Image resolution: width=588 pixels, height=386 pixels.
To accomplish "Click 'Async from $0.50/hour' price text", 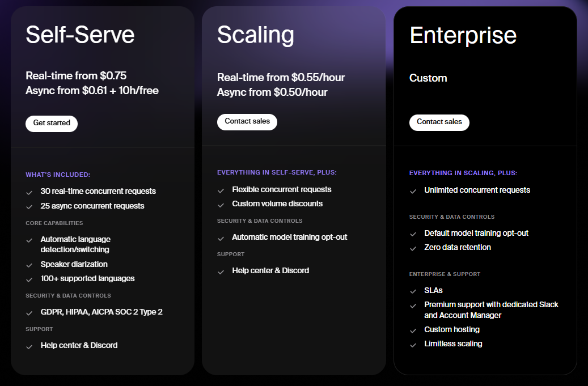I will coord(272,92).
